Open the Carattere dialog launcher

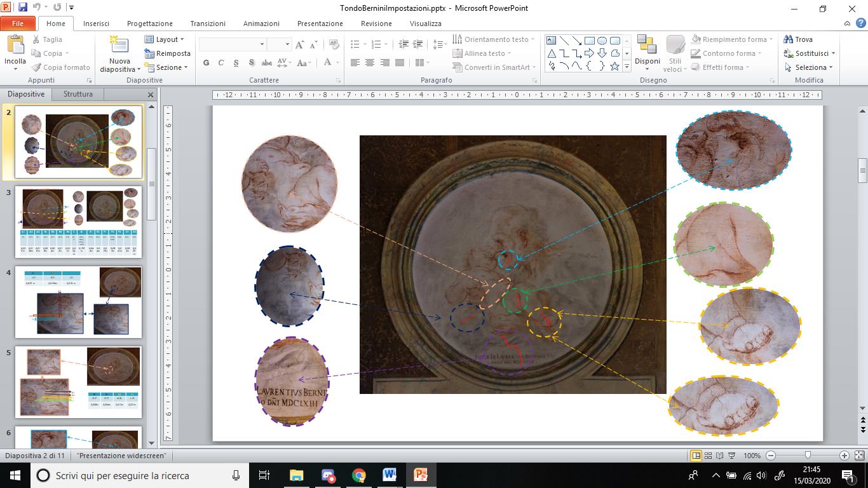coord(338,81)
